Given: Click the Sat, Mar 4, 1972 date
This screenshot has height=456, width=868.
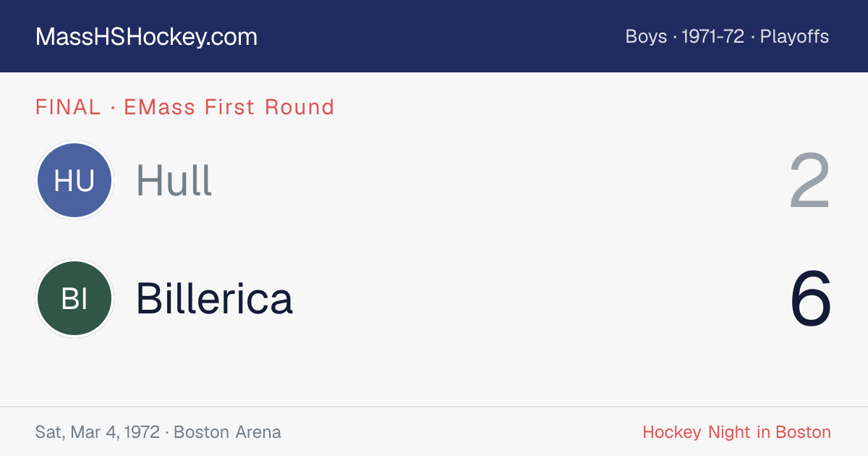Looking at the screenshot, I should pos(97,432).
